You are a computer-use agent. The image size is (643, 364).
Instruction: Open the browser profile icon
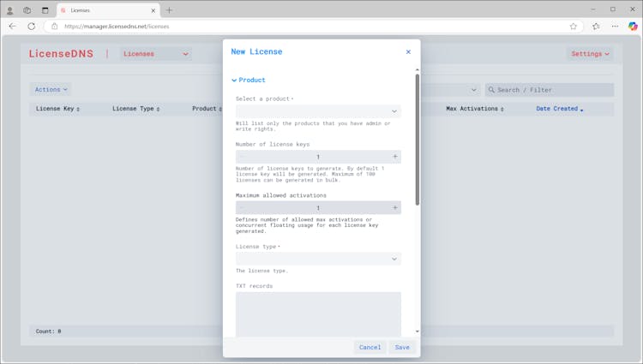[x=9, y=10]
